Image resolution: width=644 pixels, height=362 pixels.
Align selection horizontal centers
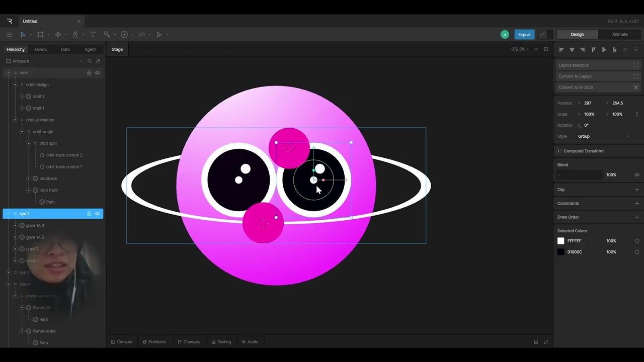point(572,50)
